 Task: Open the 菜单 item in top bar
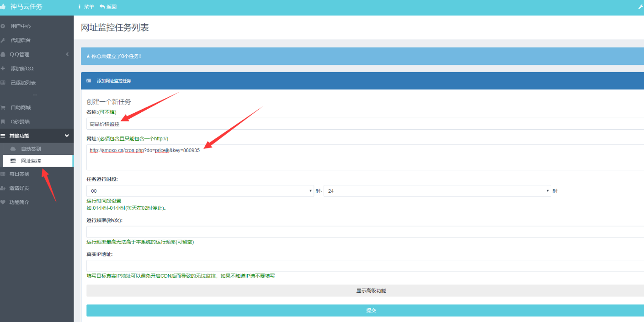pos(86,7)
